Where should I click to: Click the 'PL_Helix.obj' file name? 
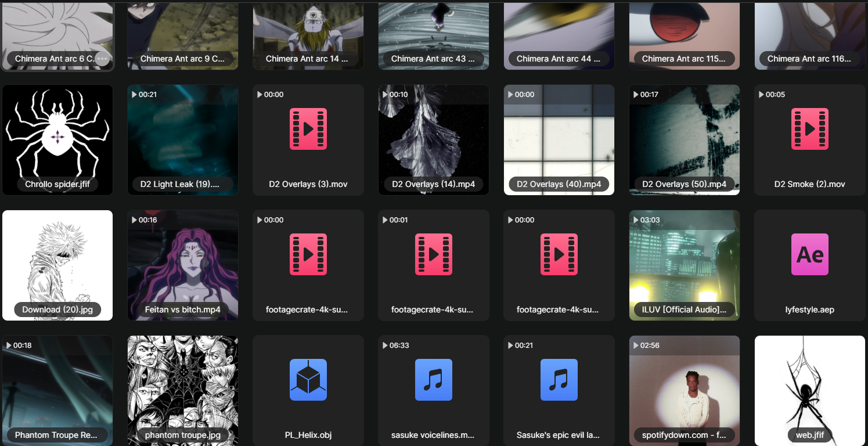click(x=308, y=435)
